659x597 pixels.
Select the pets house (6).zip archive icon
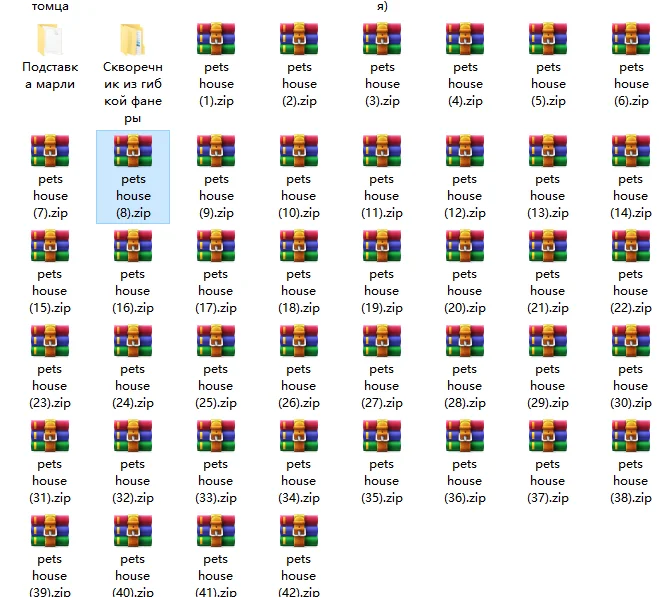coord(631,39)
